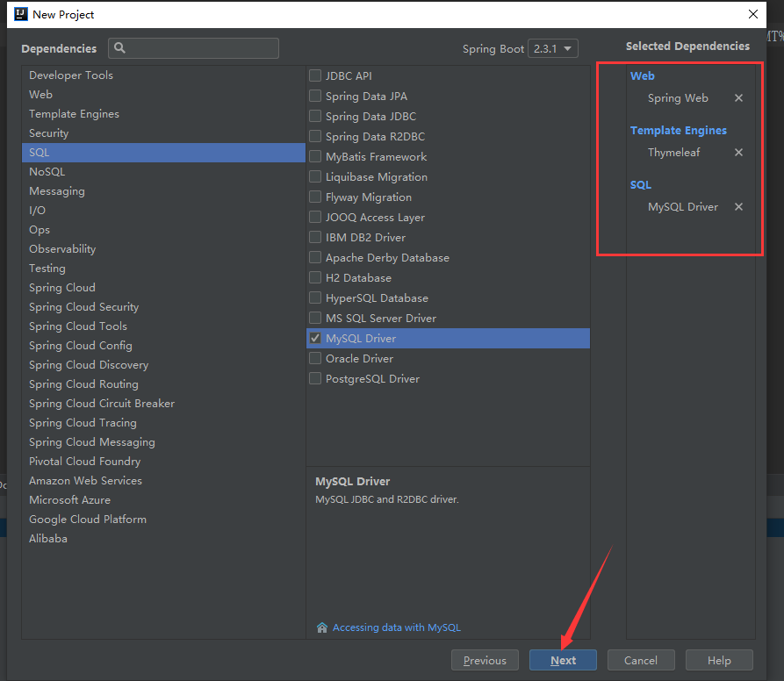Select Amazon Web Services category
The width and height of the screenshot is (784, 681).
tap(163, 481)
